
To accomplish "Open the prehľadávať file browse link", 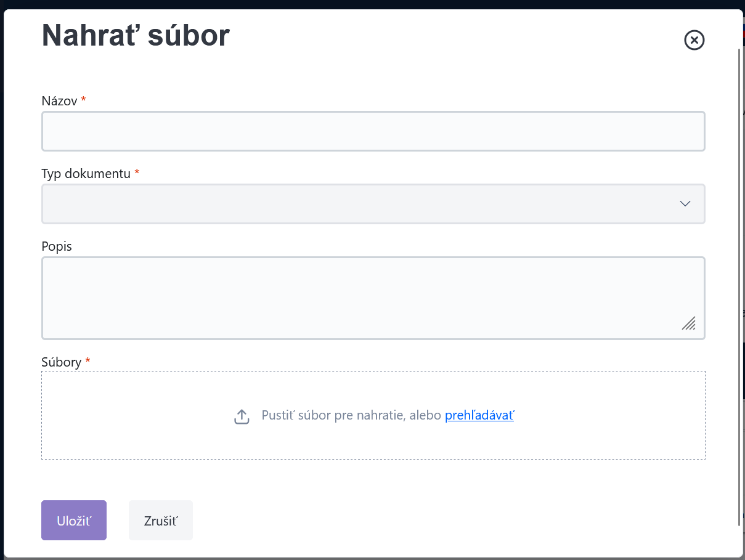I will coord(479,415).
